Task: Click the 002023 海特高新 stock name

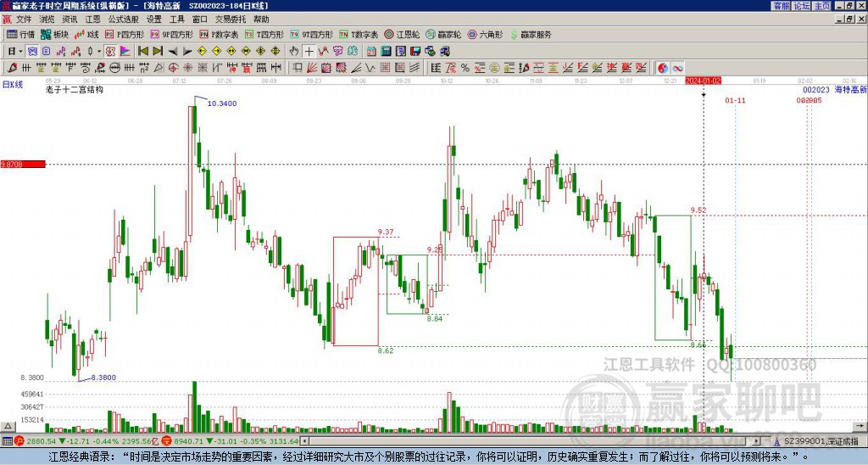Action: point(835,89)
